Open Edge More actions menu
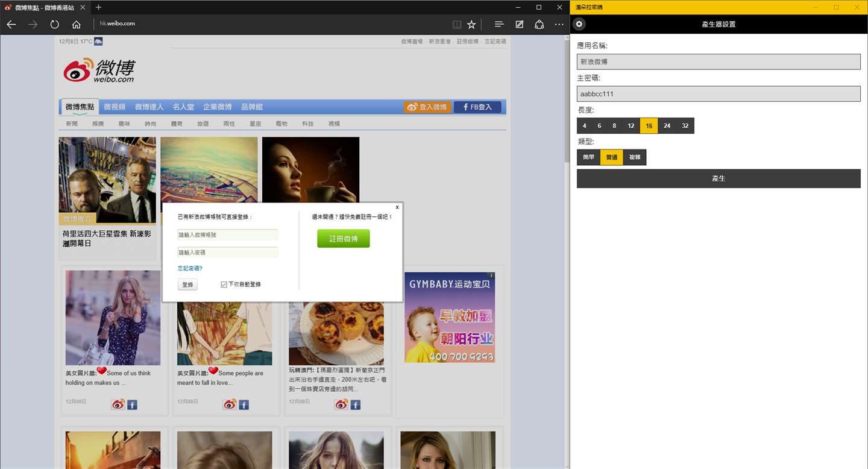 559,24
